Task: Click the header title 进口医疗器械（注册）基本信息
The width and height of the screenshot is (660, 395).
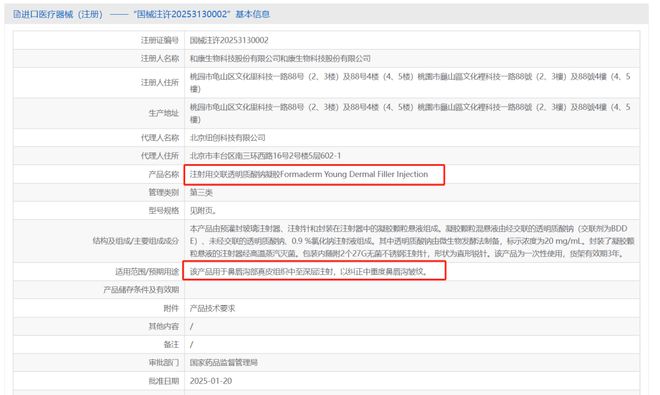Action: pos(145,14)
